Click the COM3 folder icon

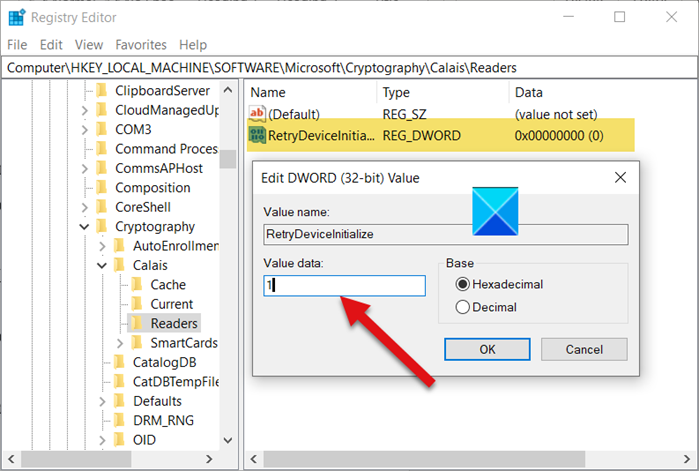[x=102, y=129]
